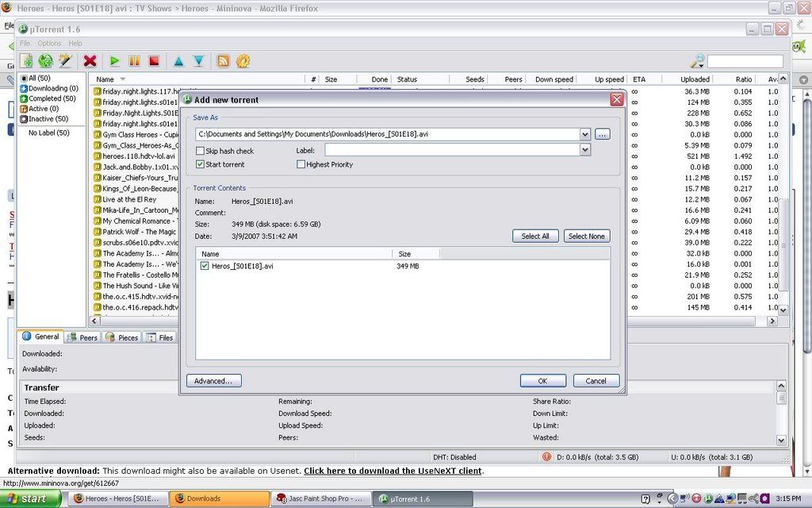Click the Select None button
This screenshot has width=812, height=508.
[587, 236]
